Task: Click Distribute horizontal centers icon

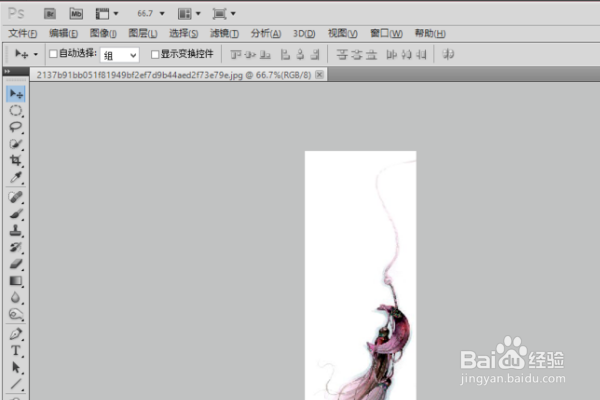Action: [406, 55]
